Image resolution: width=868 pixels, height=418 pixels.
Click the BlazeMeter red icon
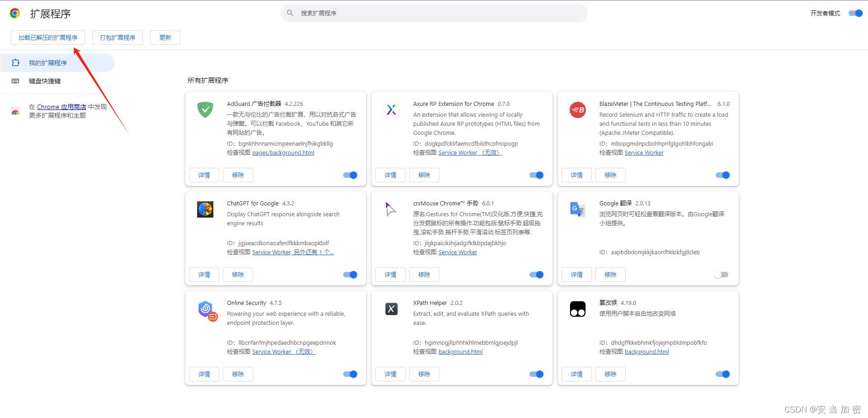pos(578,109)
